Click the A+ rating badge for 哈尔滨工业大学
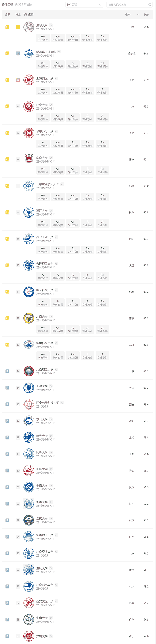The height and width of the screenshot is (644, 156). (7, 53)
